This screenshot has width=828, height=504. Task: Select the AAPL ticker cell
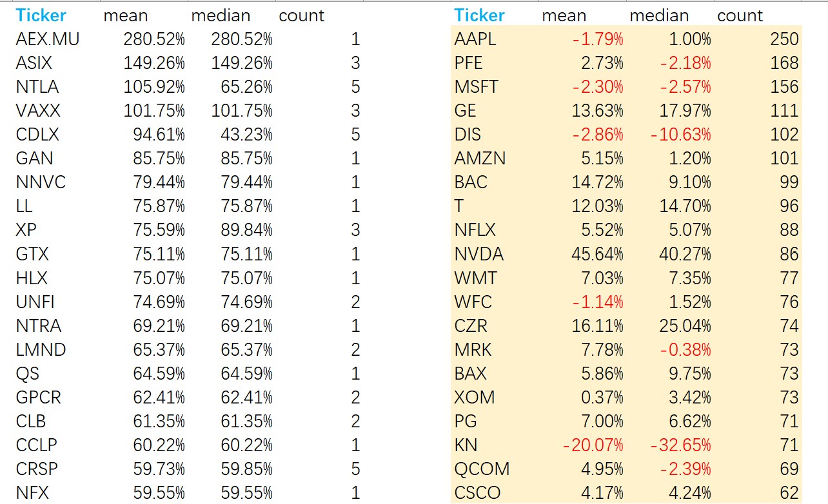[475, 39]
